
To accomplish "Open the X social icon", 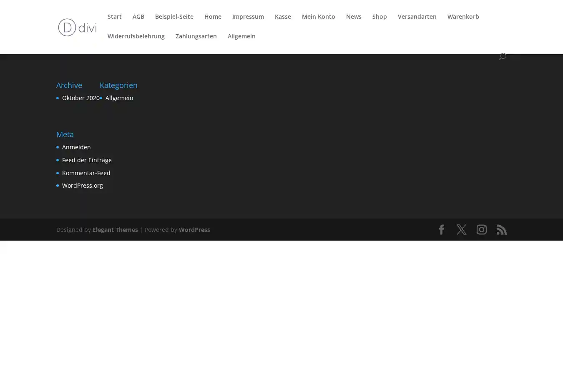I will pos(461,230).
